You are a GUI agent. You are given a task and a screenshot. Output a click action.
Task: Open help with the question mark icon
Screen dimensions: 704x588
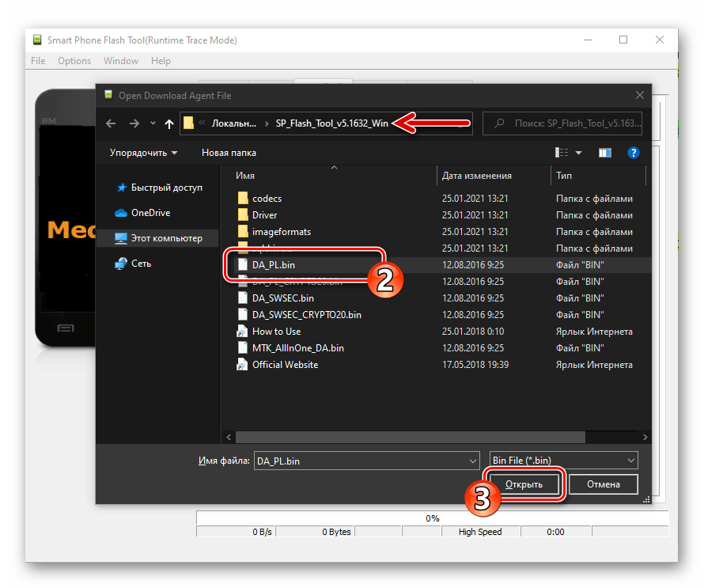(x=633, y=153)
